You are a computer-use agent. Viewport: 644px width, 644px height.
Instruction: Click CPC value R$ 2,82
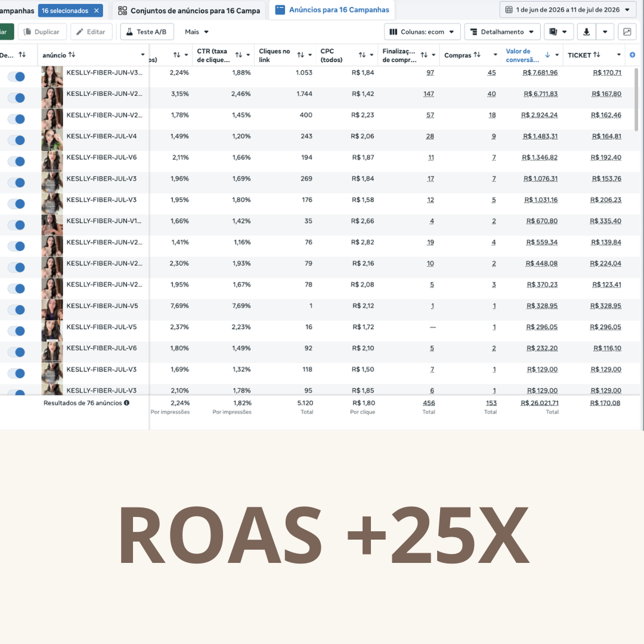coord(363,242)
